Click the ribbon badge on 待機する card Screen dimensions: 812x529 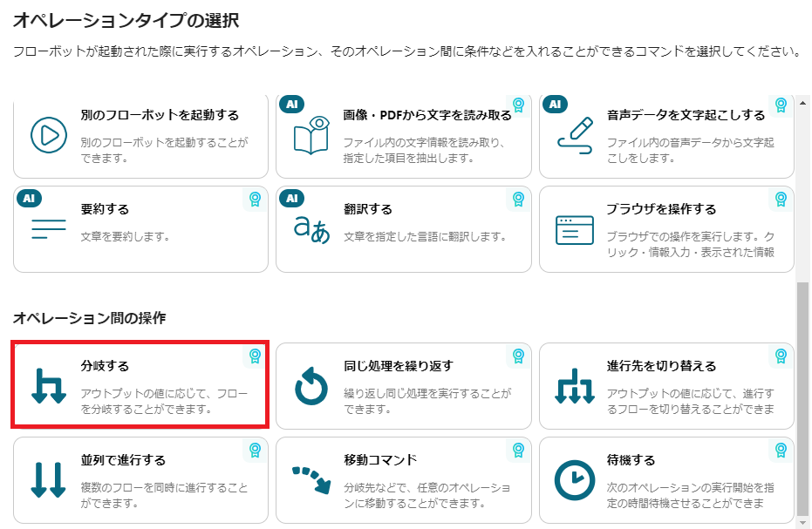point(781,451)
